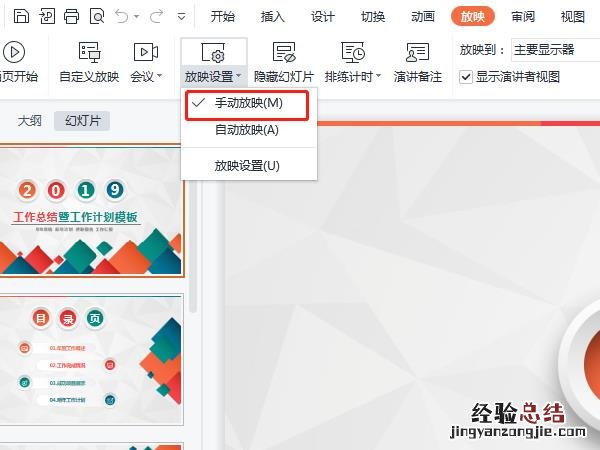600x450 pixels.
Task: Go to the 审阅 tab
Action: (x=523, y=16)
